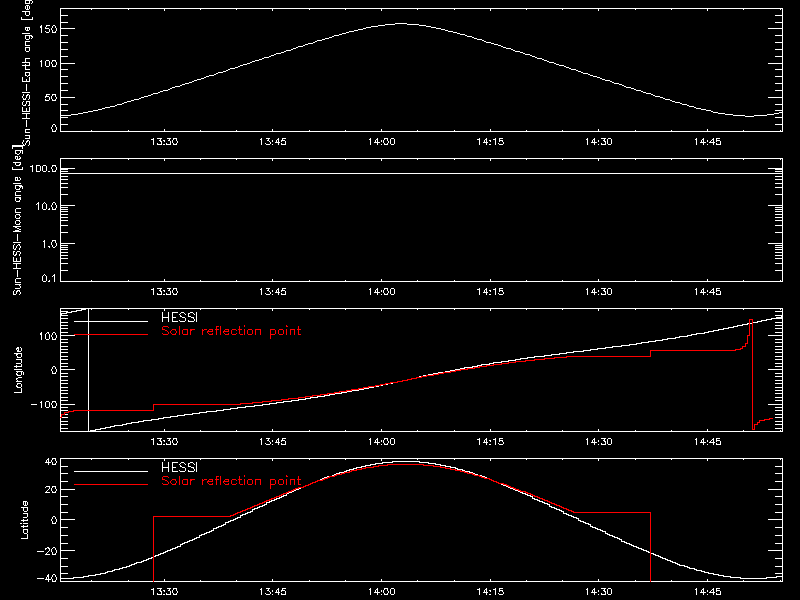Click 14:00 under the Longitude plot
This screenshot has height=600, width=800.
click(382, 442)
